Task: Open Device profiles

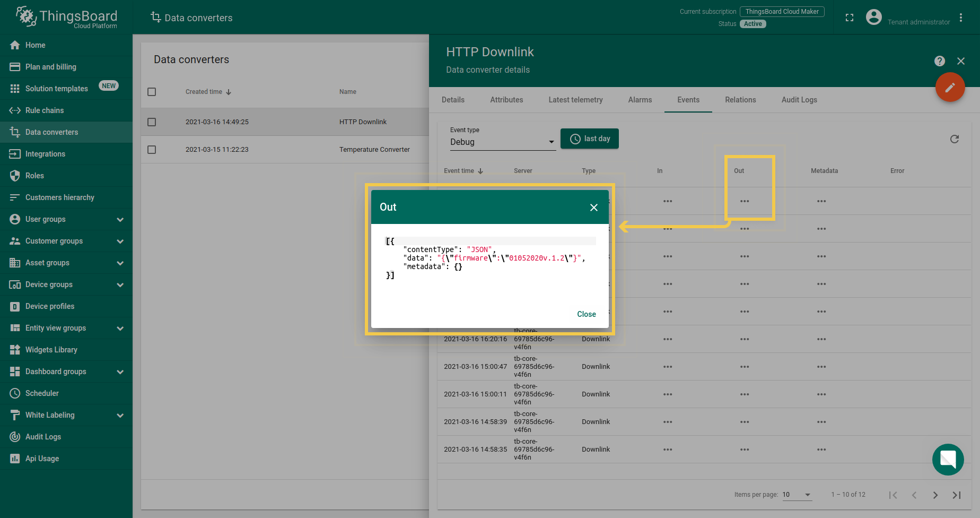Action: coord(66,306)
